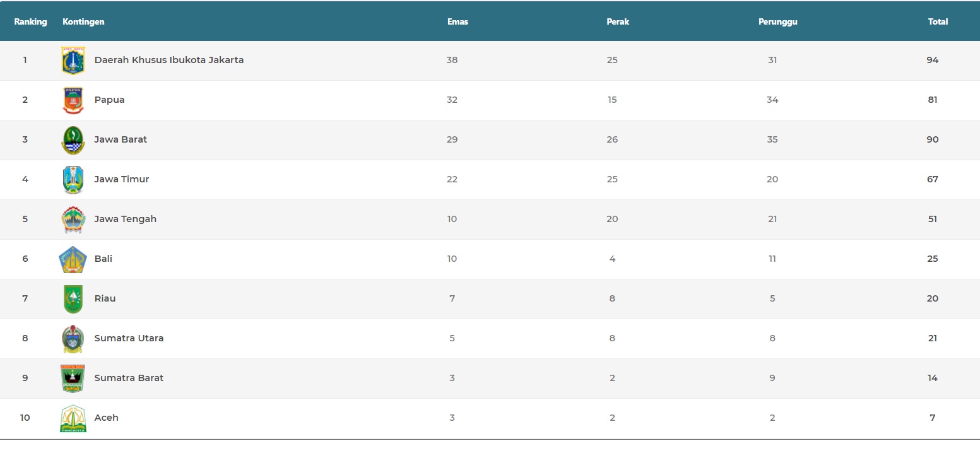Select the Bali pentagon emblem icon
Viewport: 980px width, 470px height.
tap(73, 259)
